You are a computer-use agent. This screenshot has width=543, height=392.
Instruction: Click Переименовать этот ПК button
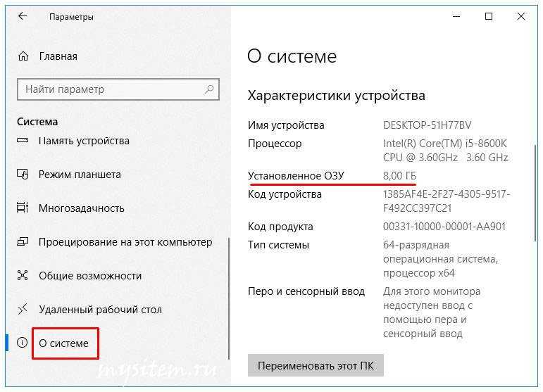316,365
